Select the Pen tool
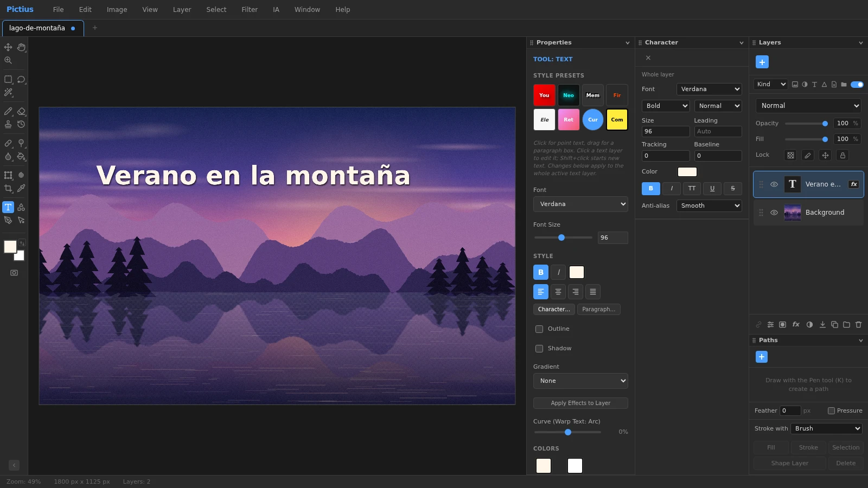Image resolution: width=868 pixels, height=488 pixels. pyautogui.click(x=8, y=220)
